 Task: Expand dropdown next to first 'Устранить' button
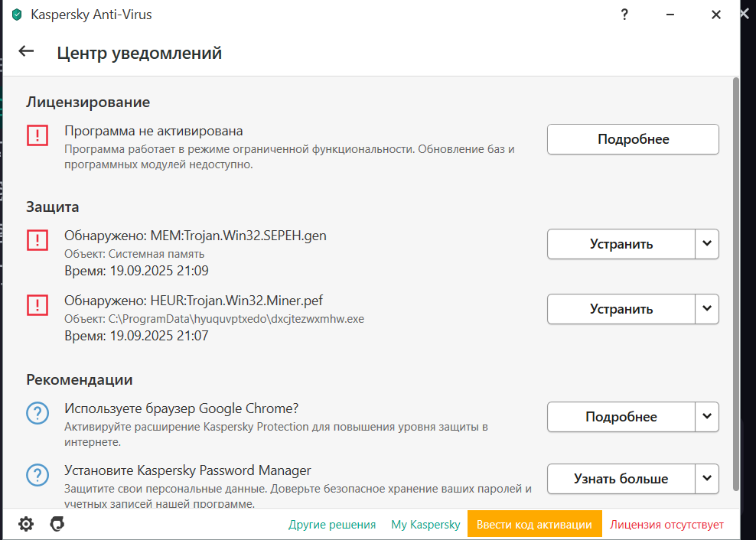[x=707, y=244]
